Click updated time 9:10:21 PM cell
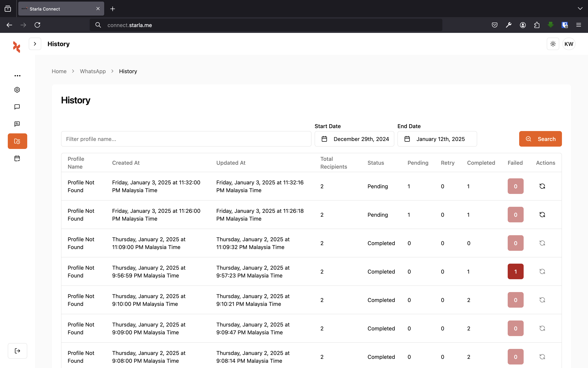This screenshot has height=368, width=588. tap(253, 300)
